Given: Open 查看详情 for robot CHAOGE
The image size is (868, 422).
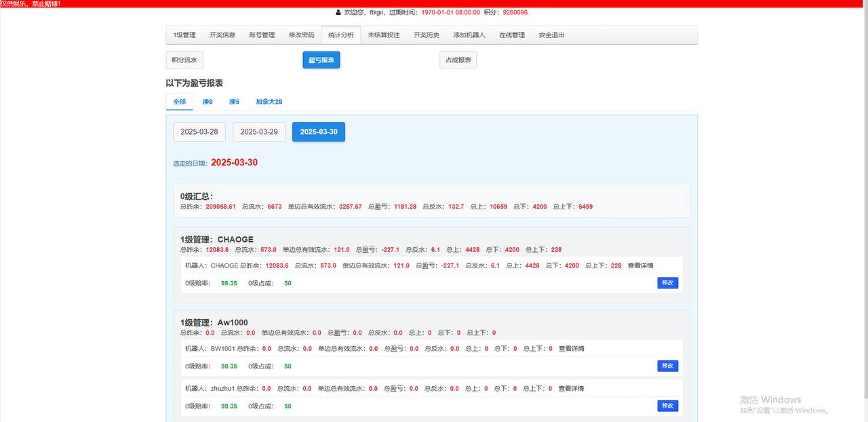Looking at the screenshot, I should coord(641,266).
